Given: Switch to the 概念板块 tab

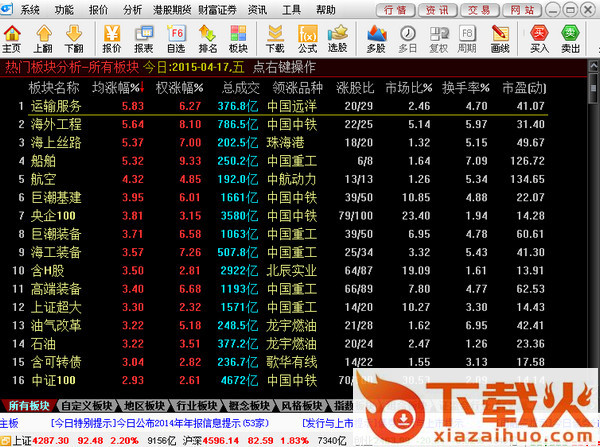Looking at the screenshot, I should pyautogui.click(x=249, y=405).
